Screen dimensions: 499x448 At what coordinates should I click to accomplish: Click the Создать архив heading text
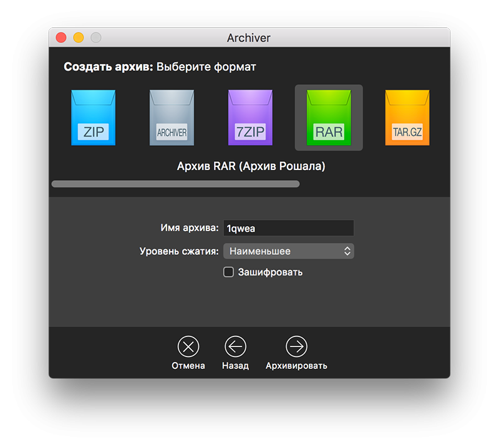tap(109, 67)
